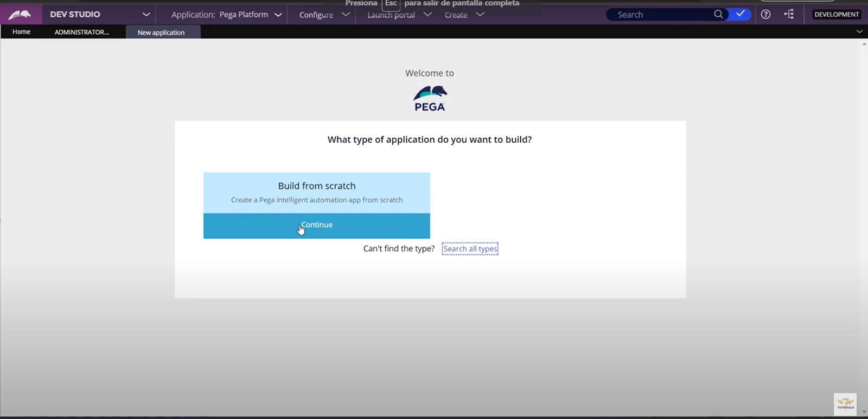Expand the Configure chevron arrow

click(346, 15)
